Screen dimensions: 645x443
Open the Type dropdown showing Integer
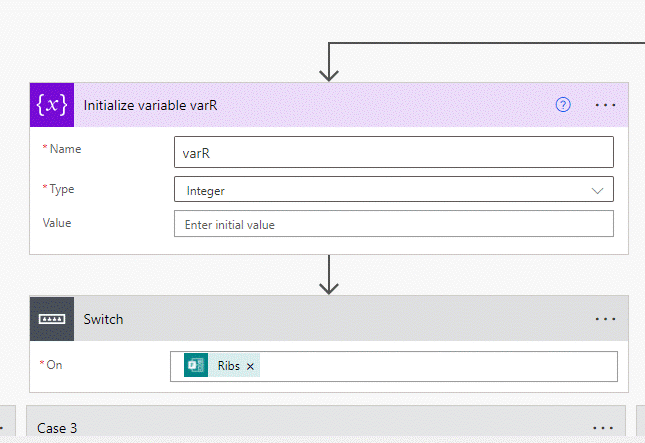392,189
